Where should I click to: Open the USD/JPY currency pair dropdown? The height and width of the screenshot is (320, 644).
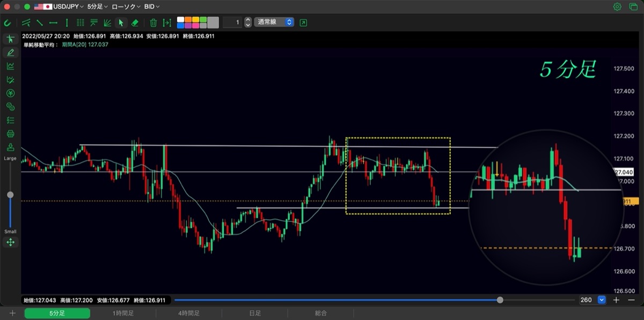[x=58, y=7]
